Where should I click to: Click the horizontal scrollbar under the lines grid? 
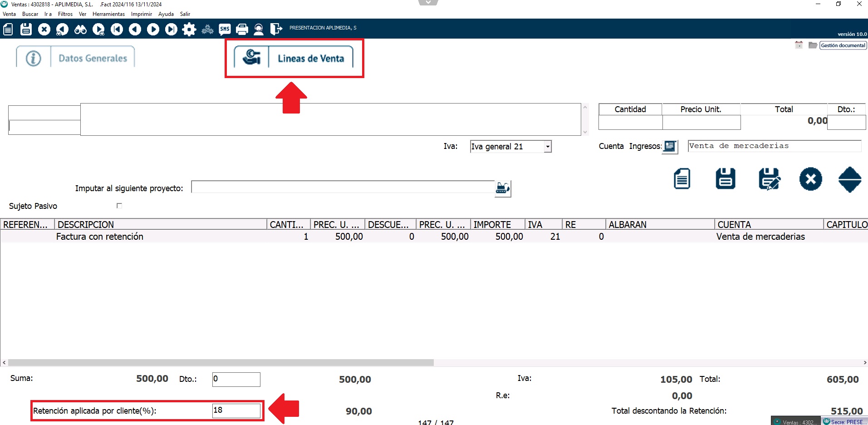click(221, 363)
